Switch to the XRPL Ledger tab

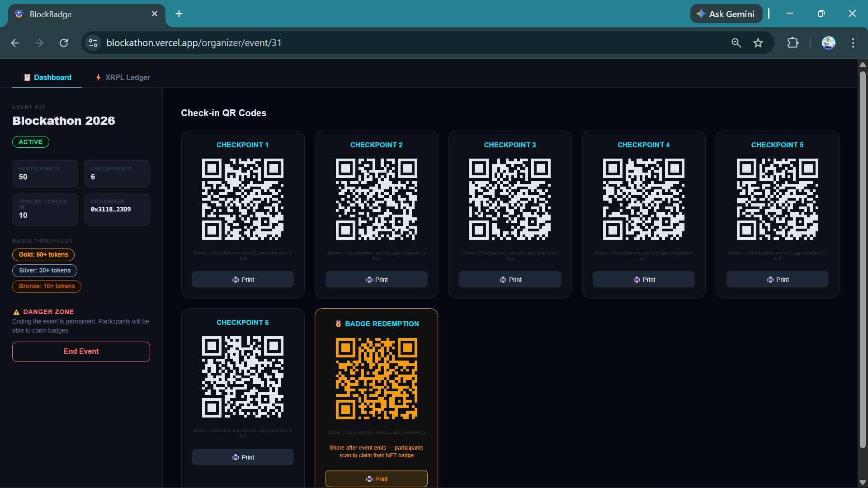123,77
